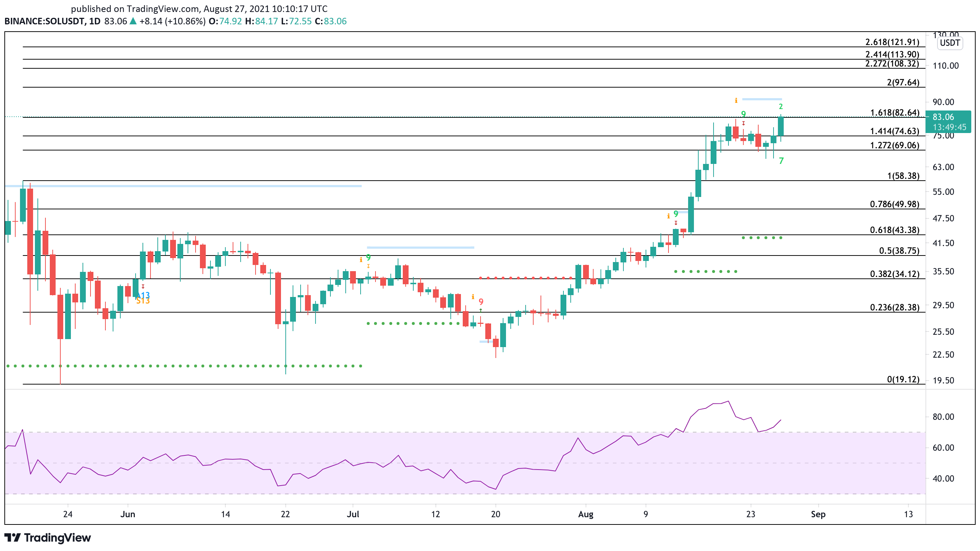Click the 0.786(49.98) Fibonacci label

pyautogui.click(x=895, y=204)
